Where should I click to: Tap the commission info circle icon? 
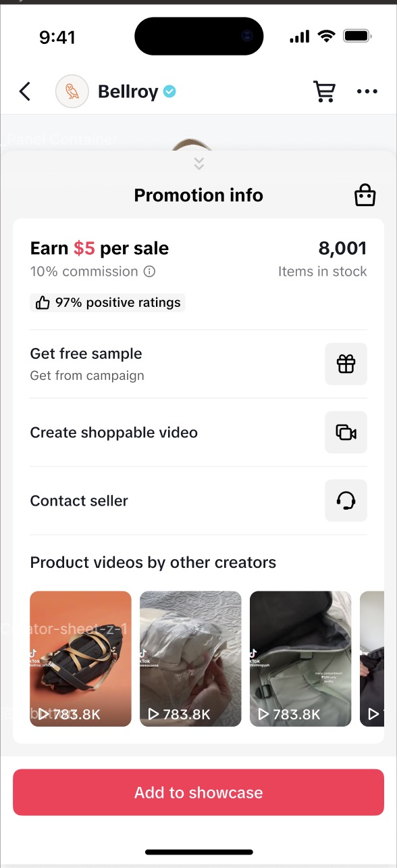tap(150, 272)
